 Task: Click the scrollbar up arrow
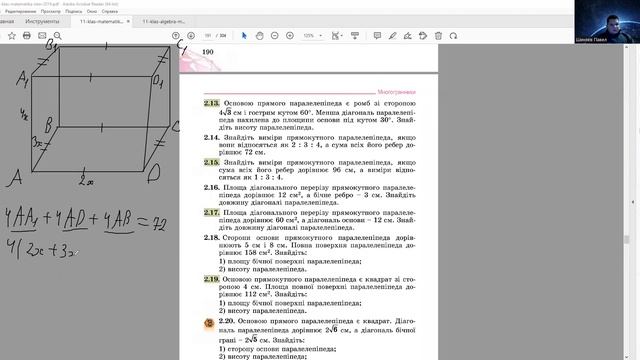pos(627,47)
